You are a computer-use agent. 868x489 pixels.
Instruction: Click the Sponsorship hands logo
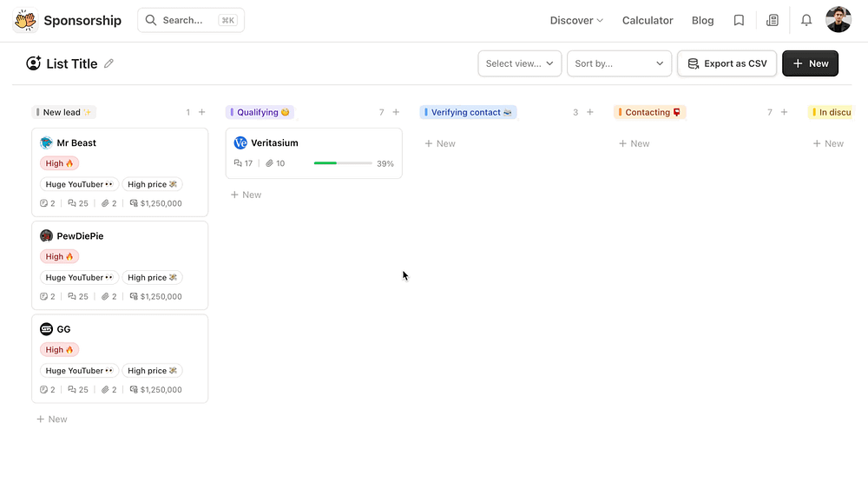click(25, 20)
